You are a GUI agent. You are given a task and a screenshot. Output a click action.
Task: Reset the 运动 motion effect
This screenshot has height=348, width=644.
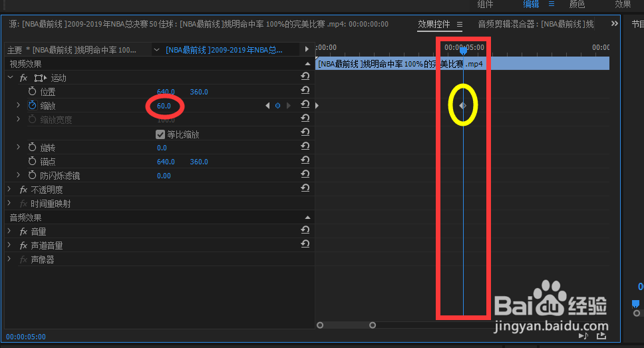coord(305,77)
